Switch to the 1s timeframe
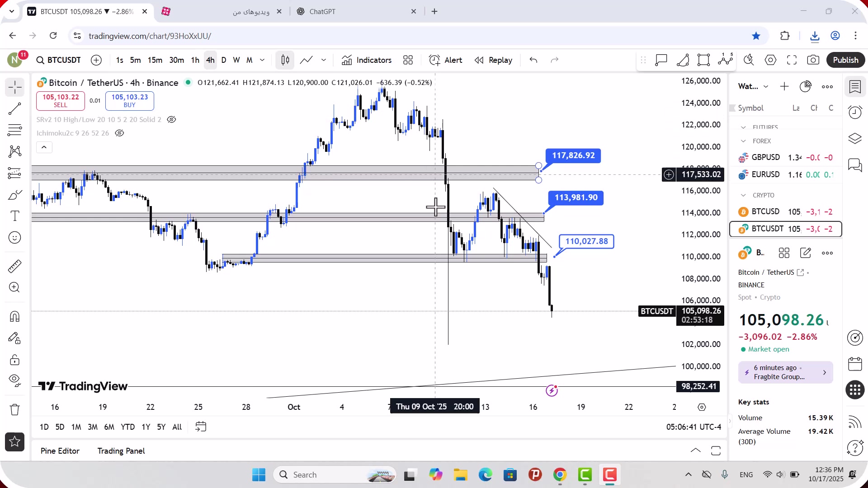Viewport: 868px width, 488px height. coord(119,60)
